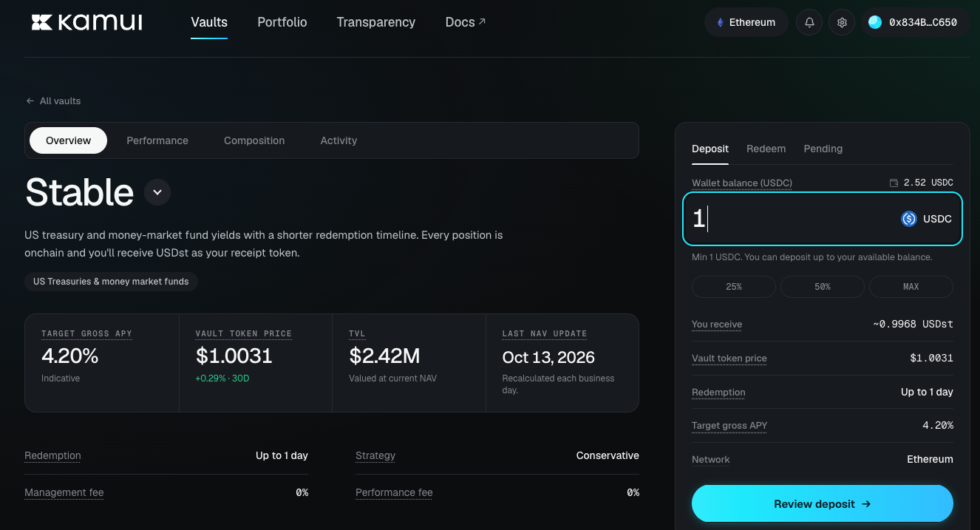
Task: Click the You receive label
Action: pyautogui.click(x=717, y=324)
